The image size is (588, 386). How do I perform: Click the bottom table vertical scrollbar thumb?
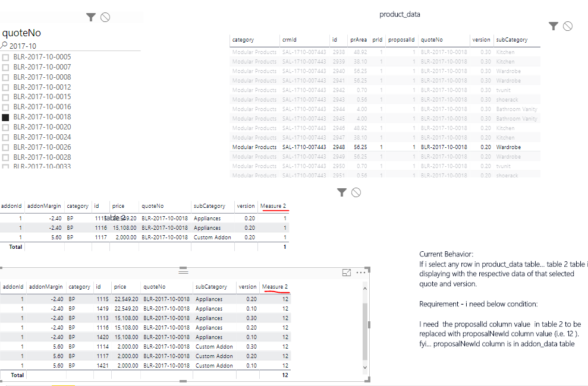tap(365, 332)
